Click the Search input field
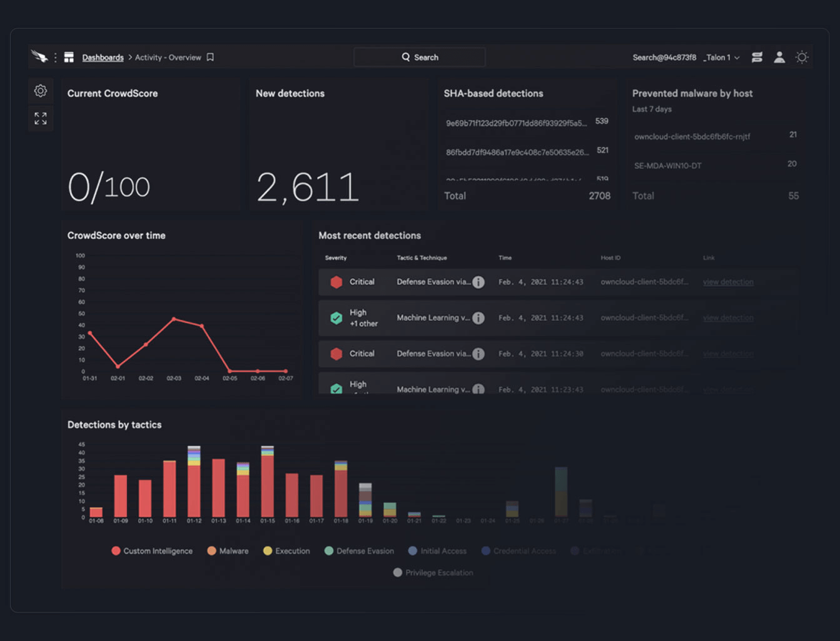 [x=420, y=58]
